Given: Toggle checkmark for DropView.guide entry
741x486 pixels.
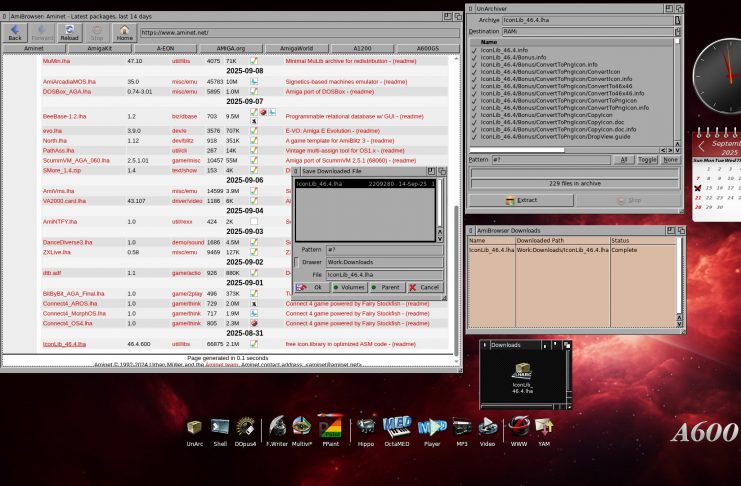Looking at the screenshot, I should (x=474, y=137).
